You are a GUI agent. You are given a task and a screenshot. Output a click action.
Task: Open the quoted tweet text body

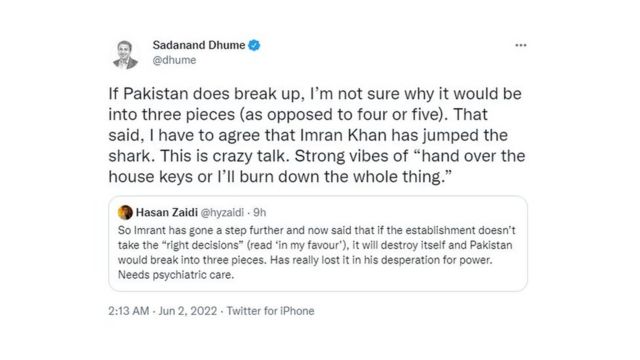[317, 252]
